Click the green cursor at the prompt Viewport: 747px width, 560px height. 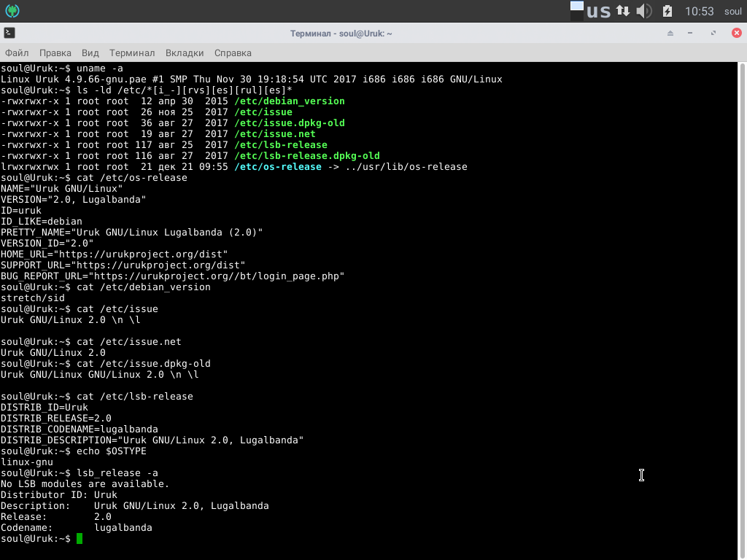[80, 539]
